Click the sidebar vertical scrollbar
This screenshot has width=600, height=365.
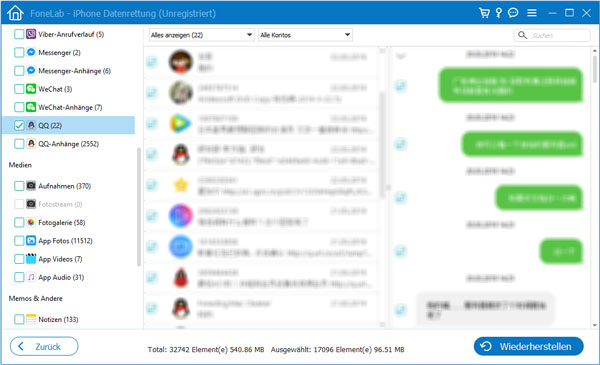tap(139, 207)
